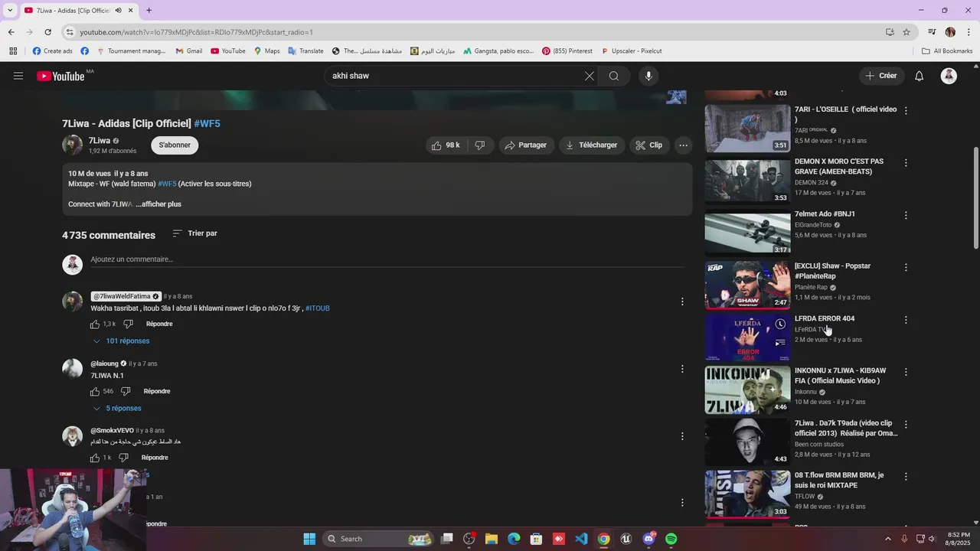Add LFRDA ERROR 404 to watch later
The height and width of the screenshot is (551, 980).
tap(780, 324)
